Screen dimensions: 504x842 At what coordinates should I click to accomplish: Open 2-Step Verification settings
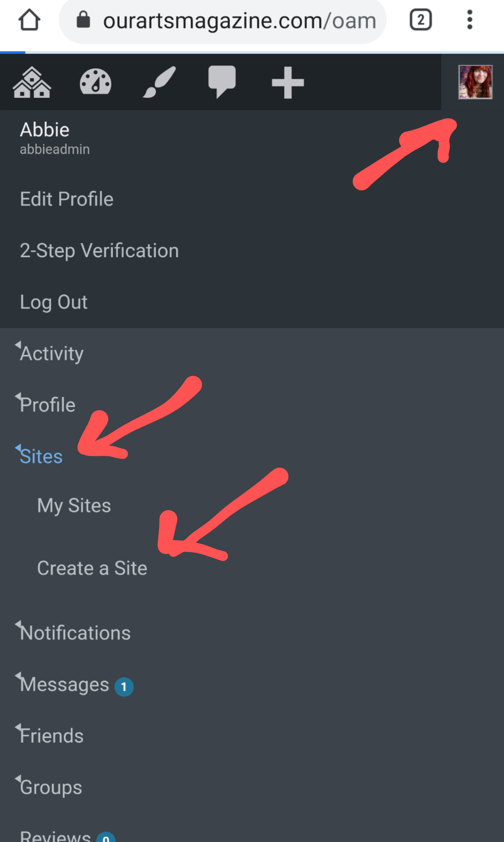tap(99, 251)
